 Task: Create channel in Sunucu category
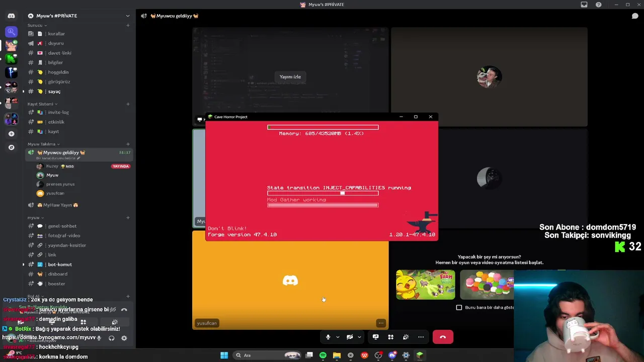(x=128, y=25)
